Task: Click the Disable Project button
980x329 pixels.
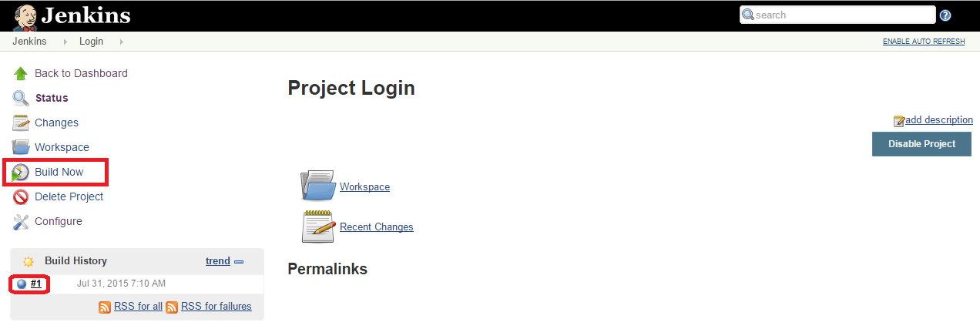Action: pyautogui.click(x=921, y=144)
